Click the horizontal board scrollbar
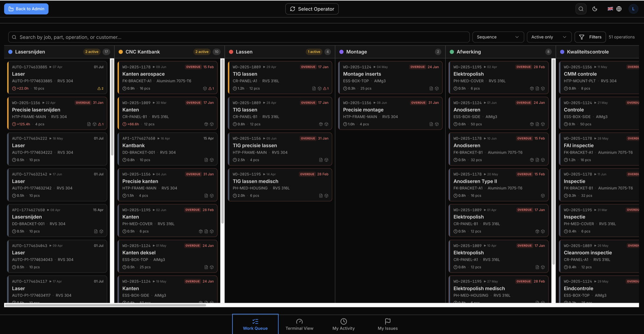Image resolution: width=644 pixels, height=334 pixels. (105, 305)
